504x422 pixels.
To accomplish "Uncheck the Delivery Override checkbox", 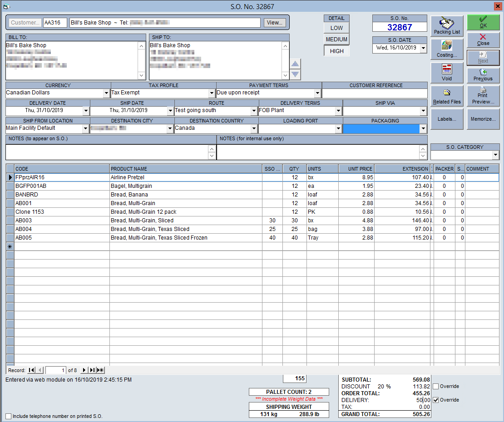I will 436,400.
